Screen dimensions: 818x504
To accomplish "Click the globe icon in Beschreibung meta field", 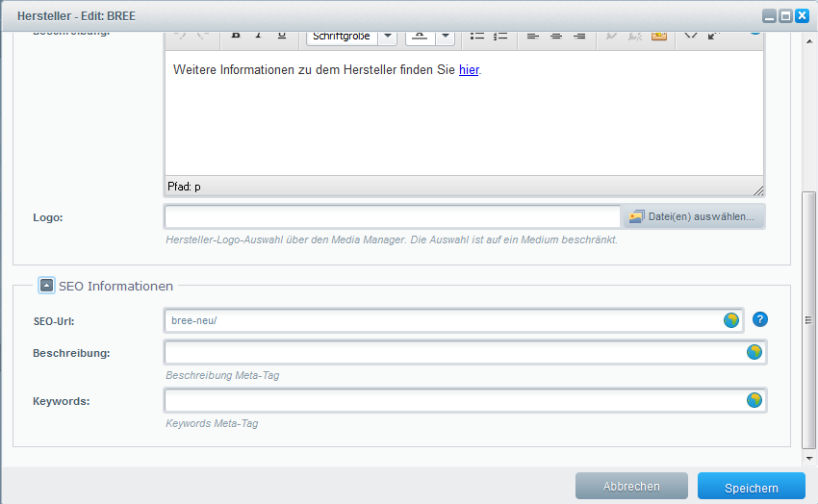I will point(754,352).
